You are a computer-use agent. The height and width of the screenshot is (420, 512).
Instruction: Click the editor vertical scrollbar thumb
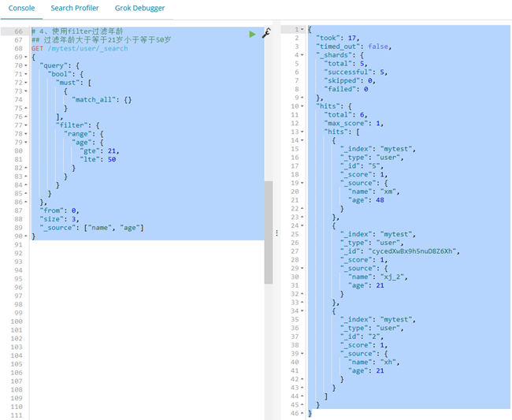pos(269,232)
